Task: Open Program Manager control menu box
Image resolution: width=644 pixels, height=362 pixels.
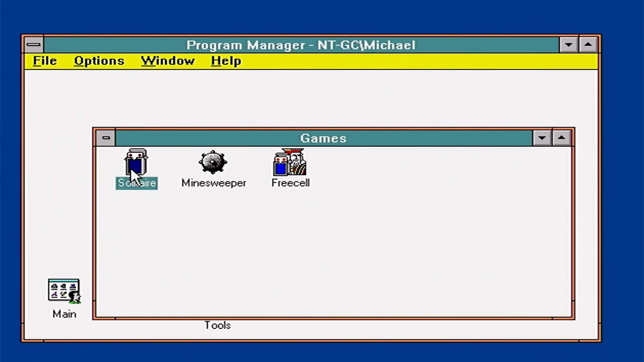Action: click(x=34, y=45)
